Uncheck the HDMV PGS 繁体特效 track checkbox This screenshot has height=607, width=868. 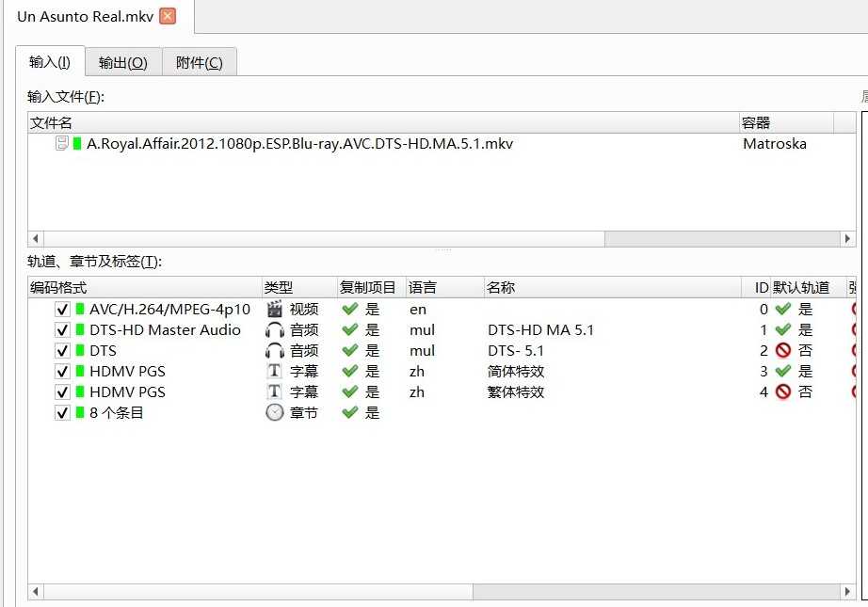coord(62,392)
